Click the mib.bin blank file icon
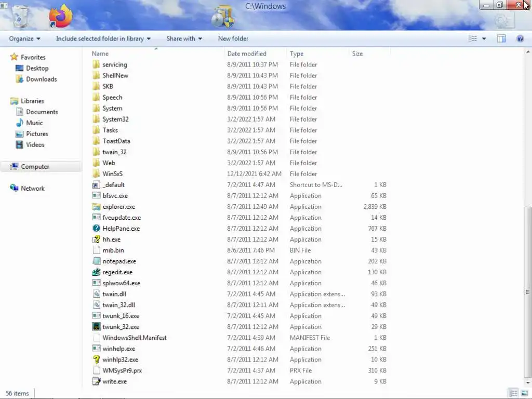 click(x=96, y=250)
